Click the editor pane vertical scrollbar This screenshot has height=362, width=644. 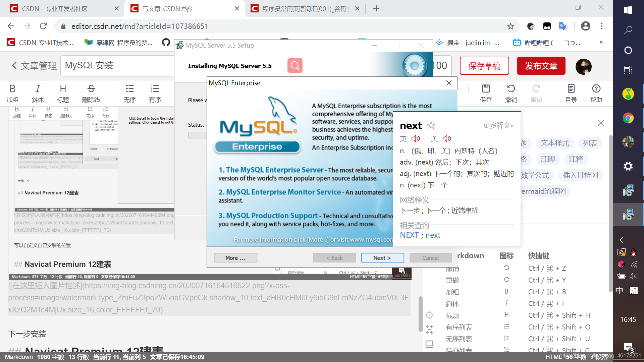coord(420,314)
